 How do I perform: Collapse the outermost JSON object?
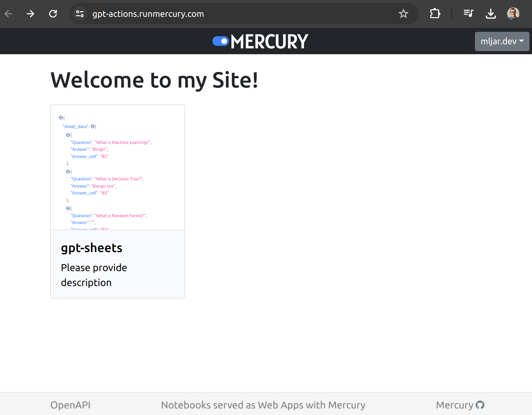[x=60, y=117]
